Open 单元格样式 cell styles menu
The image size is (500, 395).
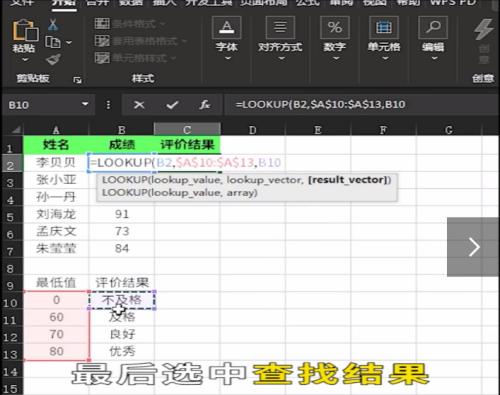[x=135, y=58]
